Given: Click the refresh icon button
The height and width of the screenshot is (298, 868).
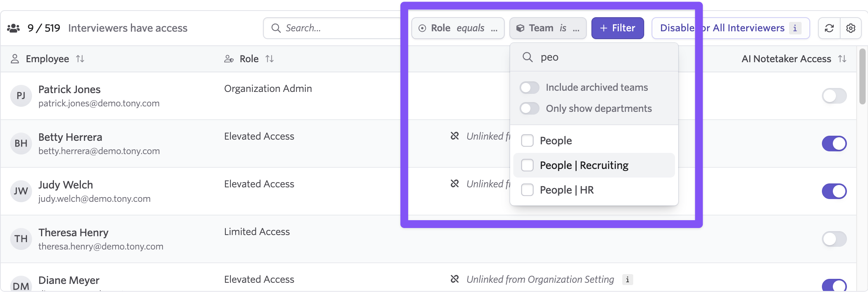Looking at the screenshot, I should [829, 28].
